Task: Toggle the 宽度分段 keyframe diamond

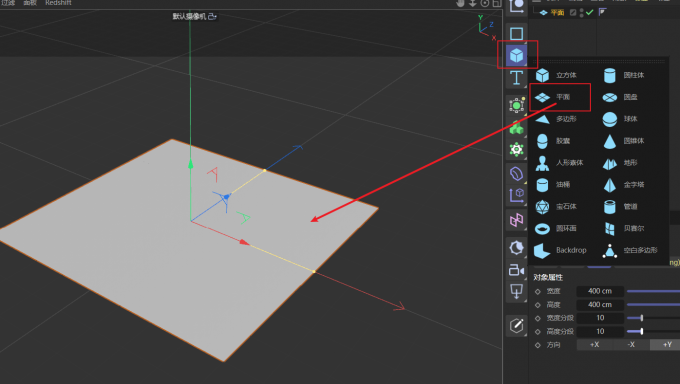Action: (x=538, y=318)
